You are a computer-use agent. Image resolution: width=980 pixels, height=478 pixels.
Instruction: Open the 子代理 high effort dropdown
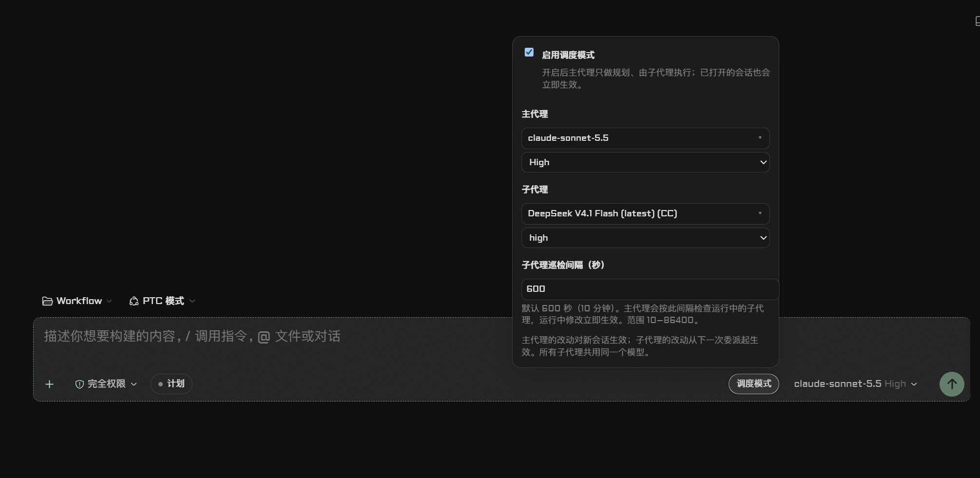coord(645,238)
